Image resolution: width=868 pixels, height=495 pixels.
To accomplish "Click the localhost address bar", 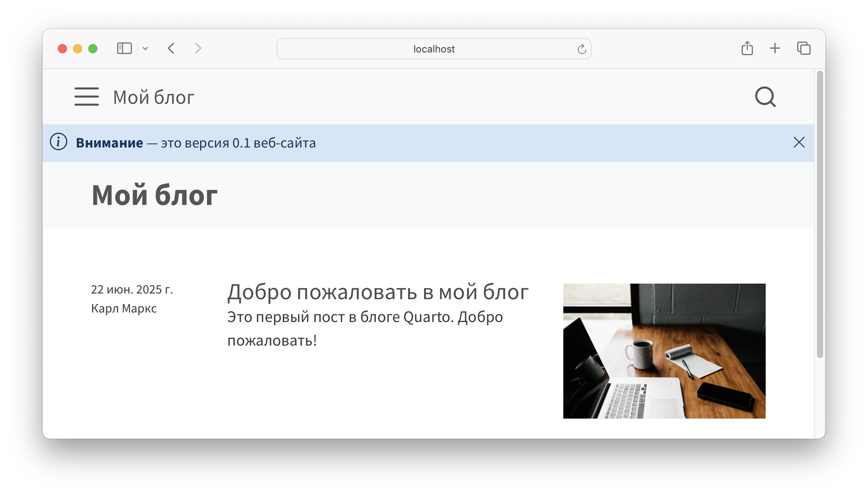I will click(x=433, y=49).
